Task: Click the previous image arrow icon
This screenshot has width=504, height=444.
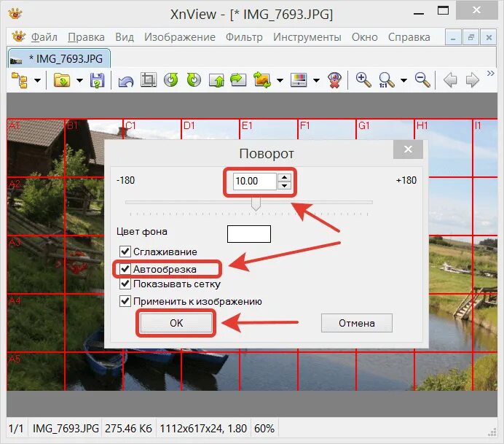Action: pyautogui.click(x=450, y=80)
